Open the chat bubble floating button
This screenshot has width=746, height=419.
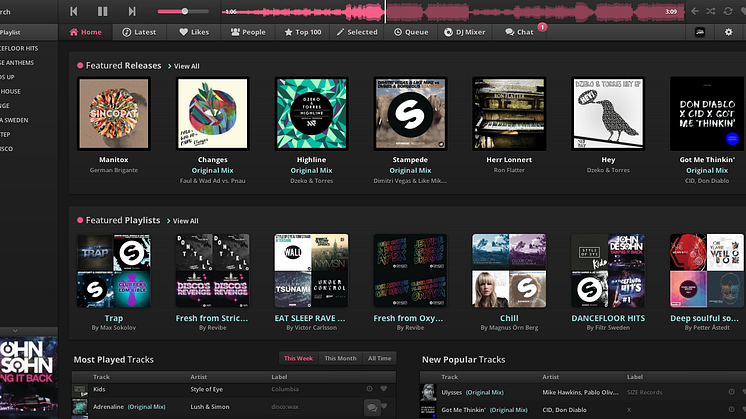click(372, 408)
